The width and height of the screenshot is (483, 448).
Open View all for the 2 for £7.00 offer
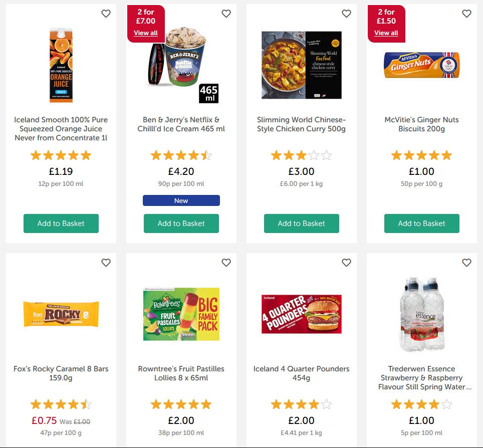(x=145, y=33)
